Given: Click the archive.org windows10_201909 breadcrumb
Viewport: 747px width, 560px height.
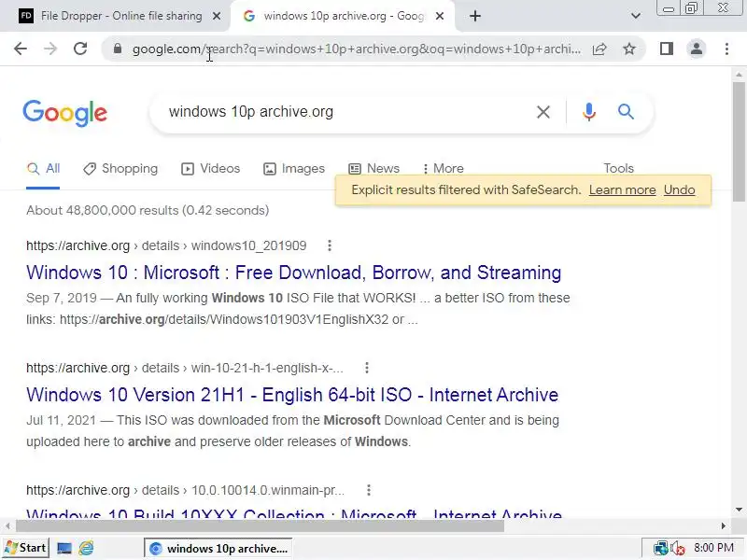Looking at the screenshot, I should [166, 245].
